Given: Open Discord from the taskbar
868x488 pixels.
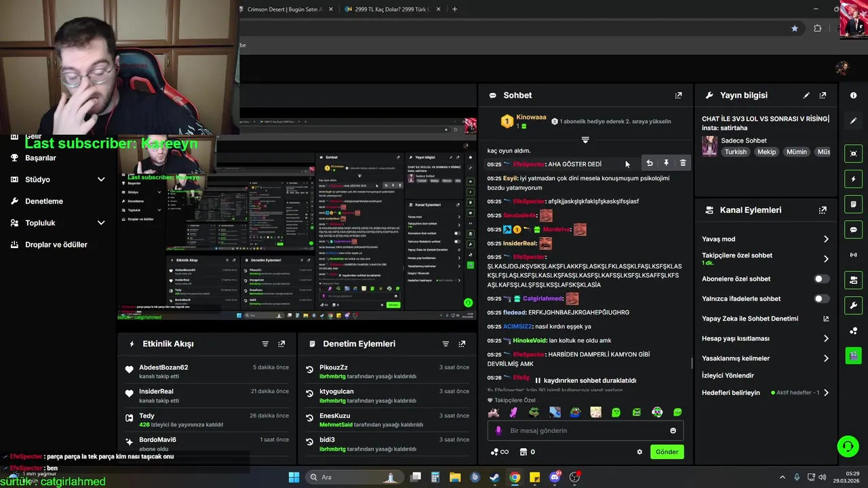Looking at the screenshot, I should pos(555,477).
